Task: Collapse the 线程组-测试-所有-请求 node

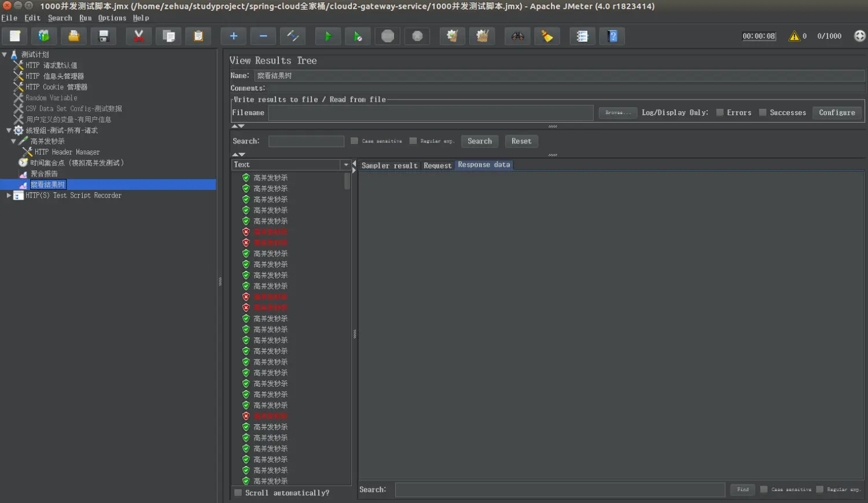Action: (x=9, y=130)
